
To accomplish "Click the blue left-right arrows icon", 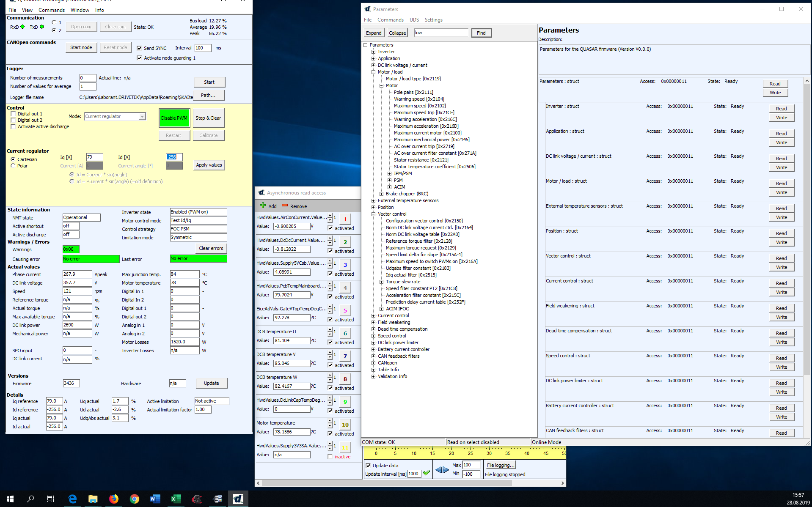I will 442,470.
